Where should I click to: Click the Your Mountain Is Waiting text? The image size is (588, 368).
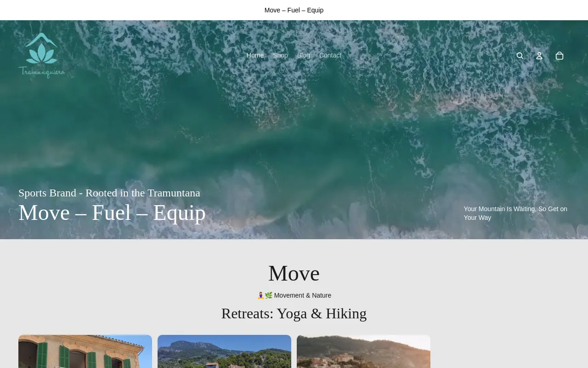[x=515, y=213]
